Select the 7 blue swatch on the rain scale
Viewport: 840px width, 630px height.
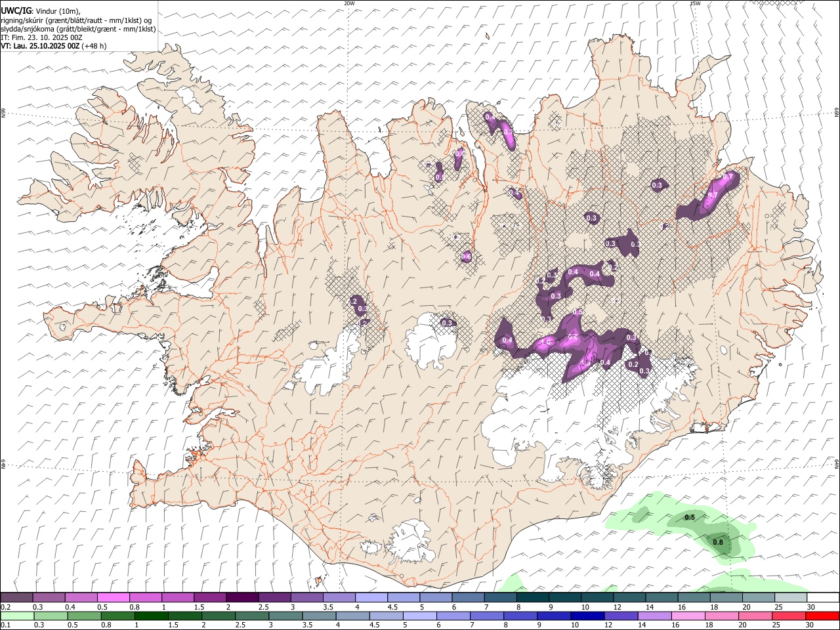pos(487,616)
